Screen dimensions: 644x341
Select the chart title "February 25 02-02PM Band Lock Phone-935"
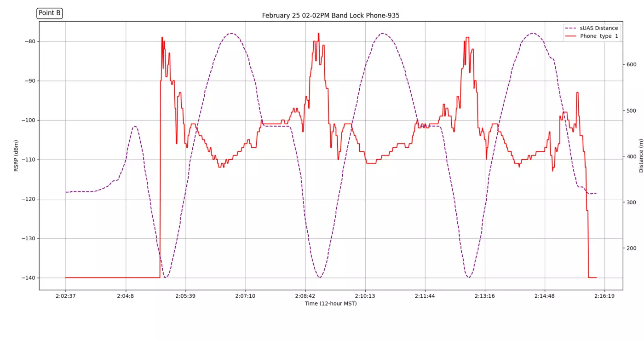[331, 16]
